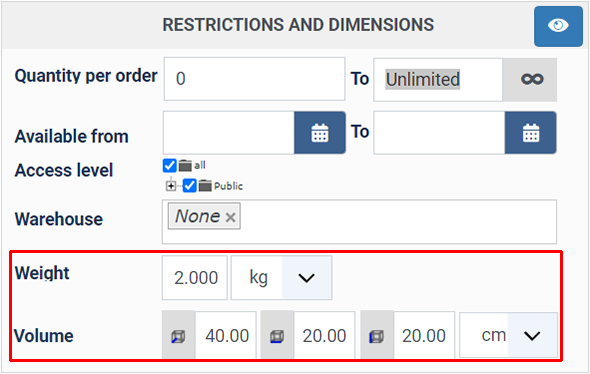Screen dimensions: 590x374
Task: Click the volume length field showing 40.00
Action: [226, 335]
